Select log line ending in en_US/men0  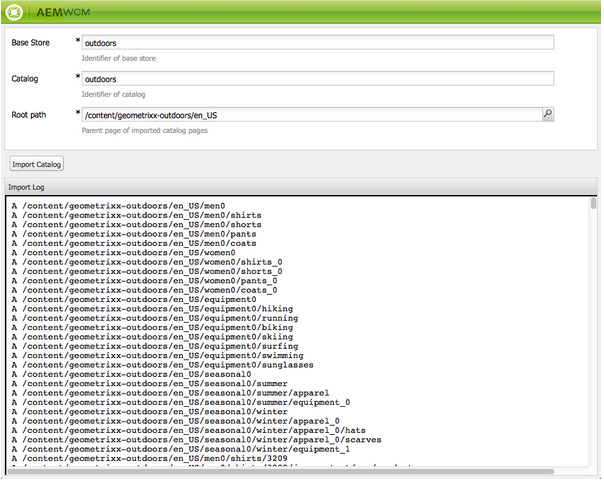click(118, 206)
